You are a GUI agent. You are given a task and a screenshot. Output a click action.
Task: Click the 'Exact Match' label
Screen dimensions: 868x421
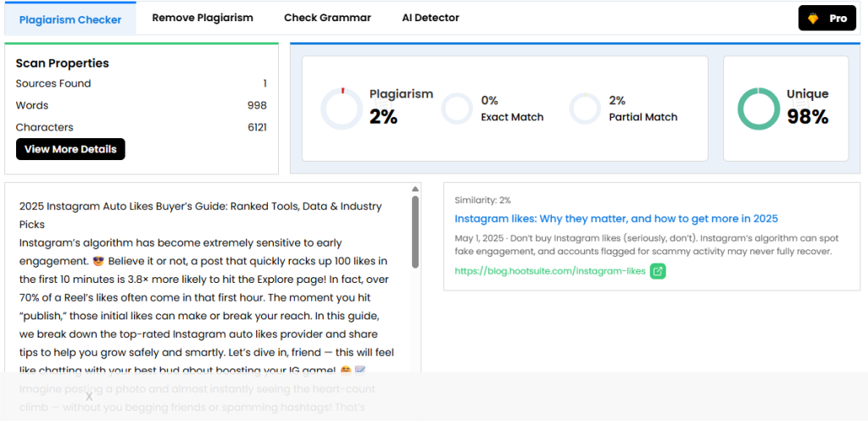tap(512, 117)
